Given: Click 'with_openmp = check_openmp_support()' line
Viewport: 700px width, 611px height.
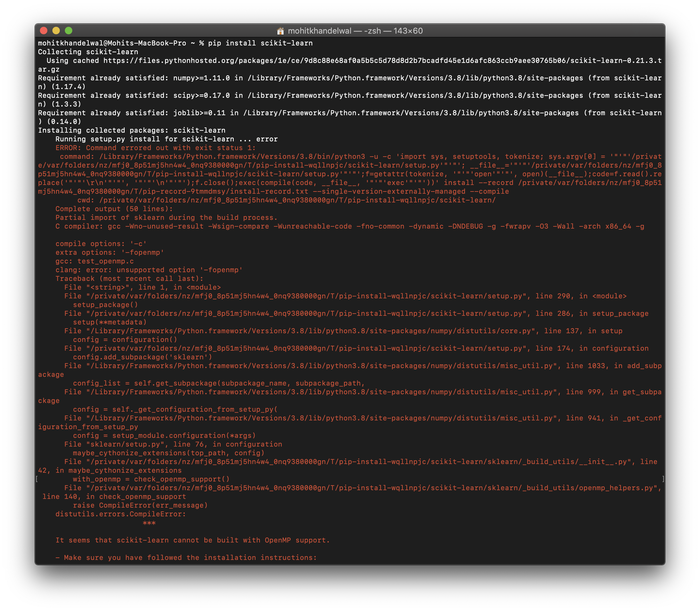Looking at the screenshot, I should [x=151, y=479].
